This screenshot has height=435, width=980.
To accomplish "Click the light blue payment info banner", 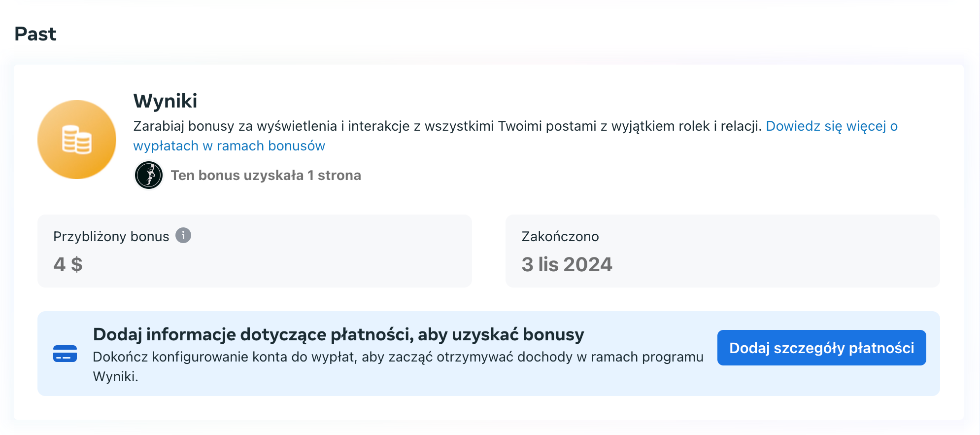I will click(489, 354).
